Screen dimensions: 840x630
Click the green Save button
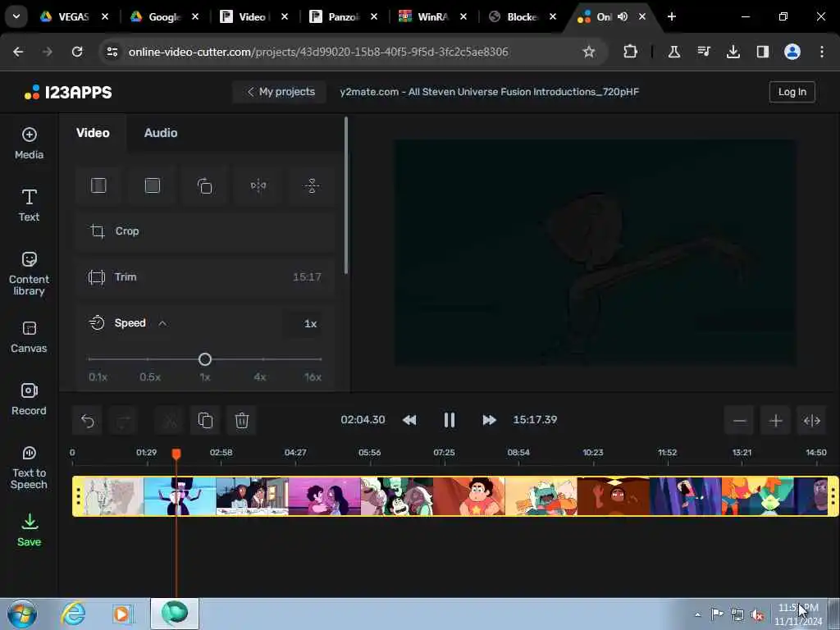point(29,531)
